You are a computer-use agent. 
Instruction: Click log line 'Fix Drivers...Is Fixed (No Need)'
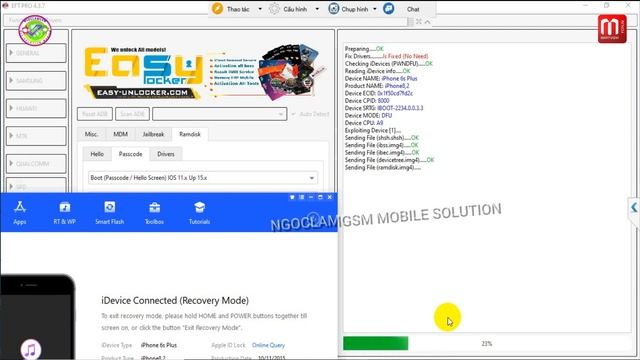pos(386,56)
